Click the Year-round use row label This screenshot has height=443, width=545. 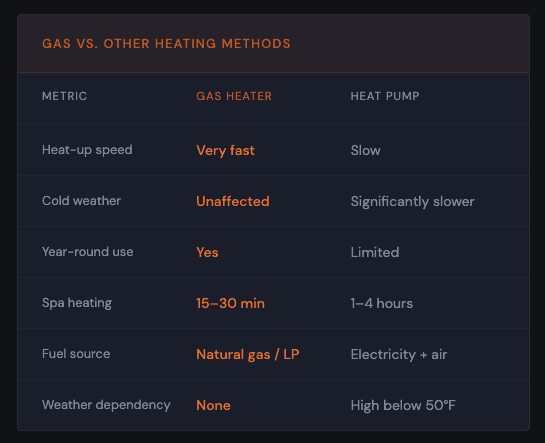pyautogui.click(x=88, y=252)
